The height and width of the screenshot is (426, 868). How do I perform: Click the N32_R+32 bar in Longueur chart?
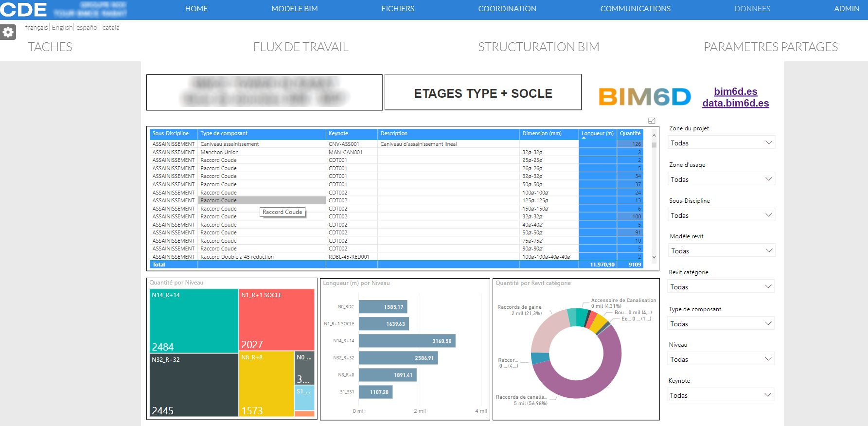[x=398, y=358]
